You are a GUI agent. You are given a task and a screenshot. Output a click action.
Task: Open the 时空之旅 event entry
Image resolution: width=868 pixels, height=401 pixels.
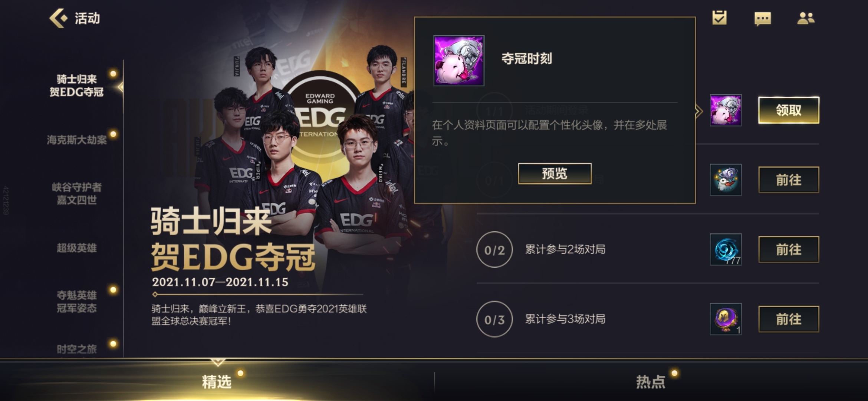coord(77,349)
